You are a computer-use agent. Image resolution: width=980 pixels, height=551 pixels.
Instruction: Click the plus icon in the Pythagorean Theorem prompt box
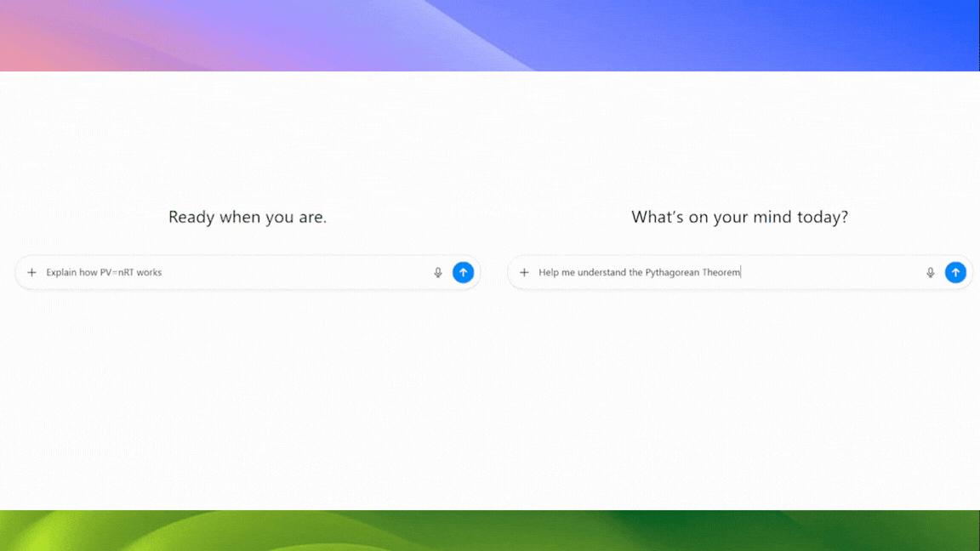(524, 272)
